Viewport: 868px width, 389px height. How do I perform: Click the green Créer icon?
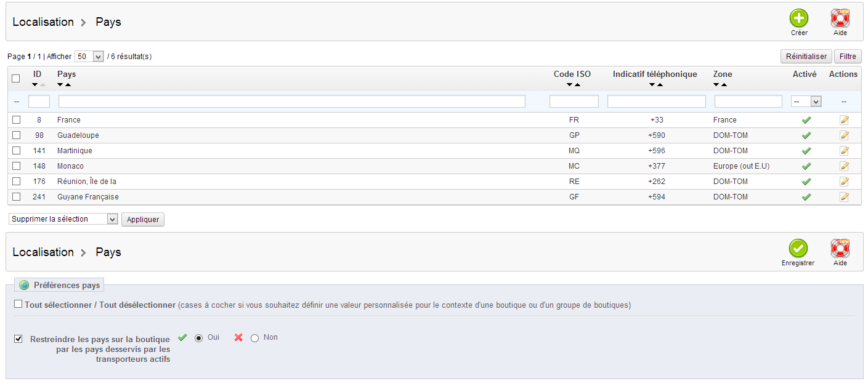[799, 18]
